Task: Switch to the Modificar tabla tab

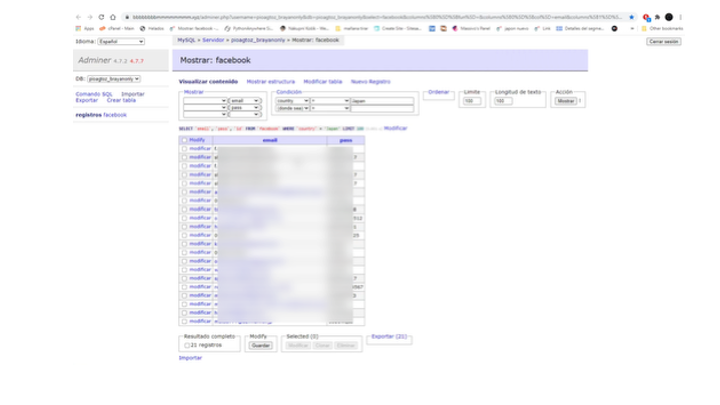Action: [x=323, y=82]
